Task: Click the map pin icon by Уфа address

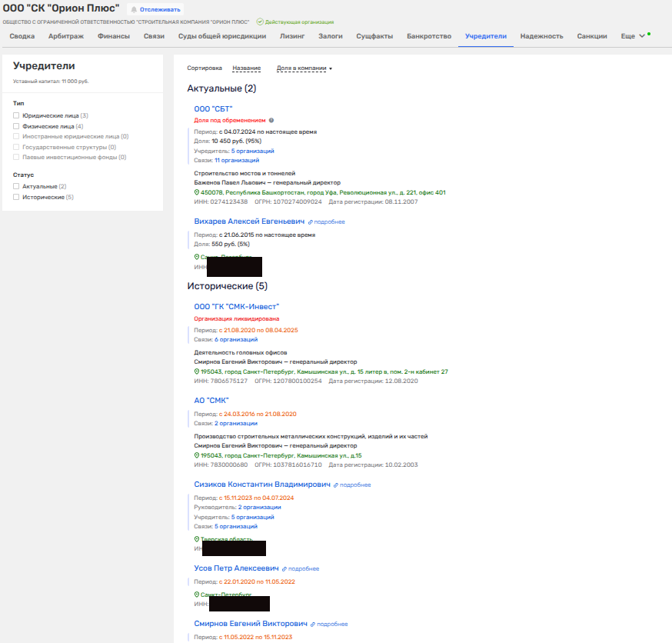Action: point(197,192)
